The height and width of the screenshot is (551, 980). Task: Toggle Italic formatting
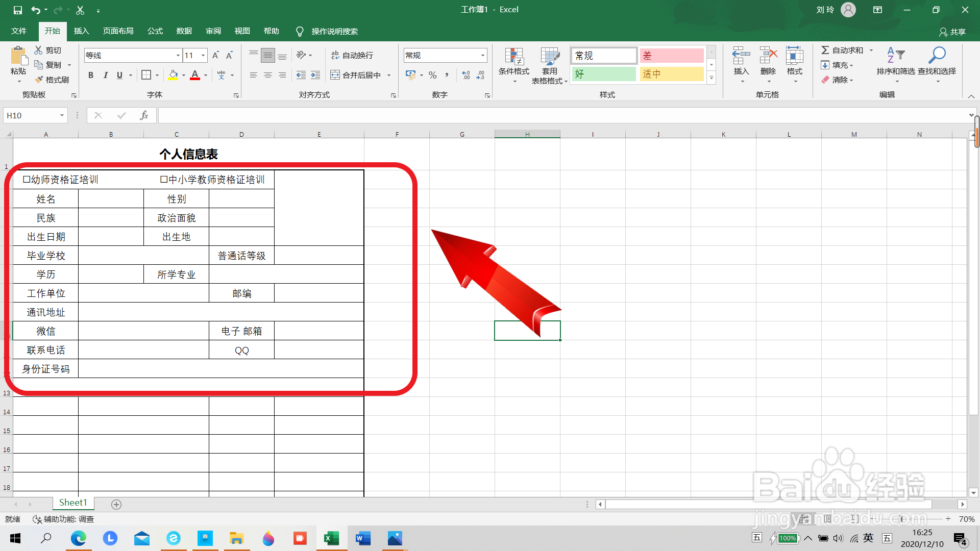[x=105, y=75]
